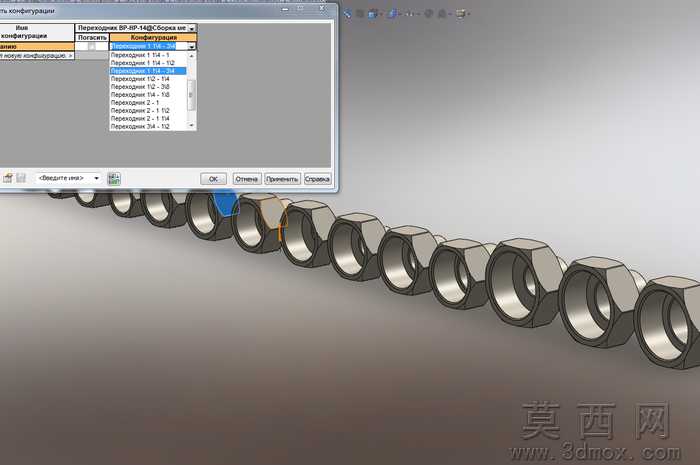
Task: Select highlighted Переходник 1 1\4 - 3\4 list entry
Action: tap(148, 71)
